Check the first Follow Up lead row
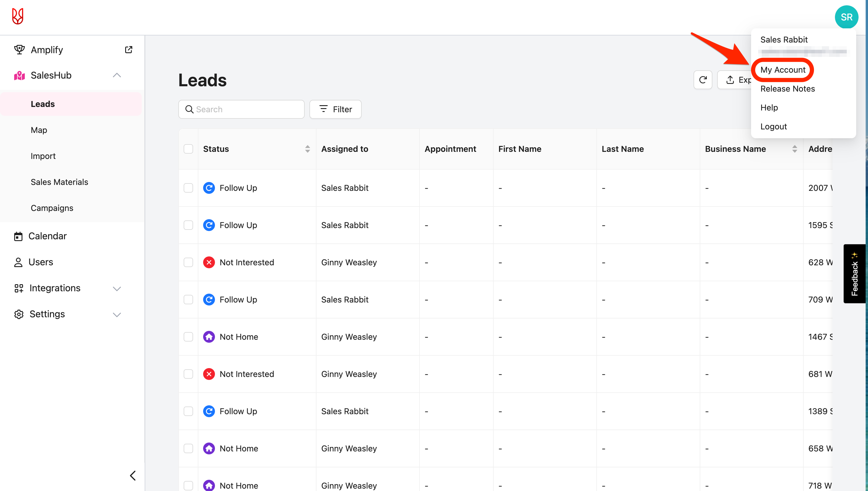Viewport: 868px width, 491px height. tap(188, 188)
